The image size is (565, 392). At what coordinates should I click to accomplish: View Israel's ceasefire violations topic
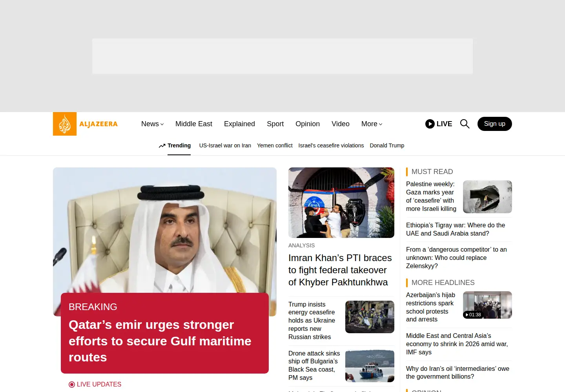click(331, 145)
